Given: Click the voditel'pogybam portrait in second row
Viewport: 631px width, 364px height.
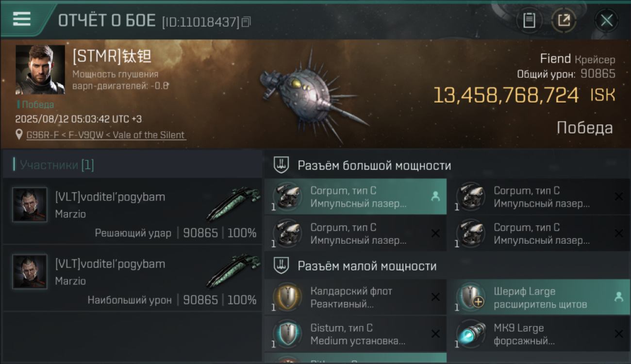Looking at the screenshot, I should [30, 272].
